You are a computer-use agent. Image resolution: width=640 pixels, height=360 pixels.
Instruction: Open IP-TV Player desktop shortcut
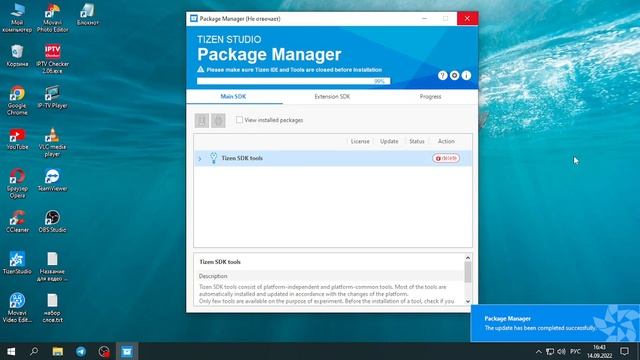(52, 98)
